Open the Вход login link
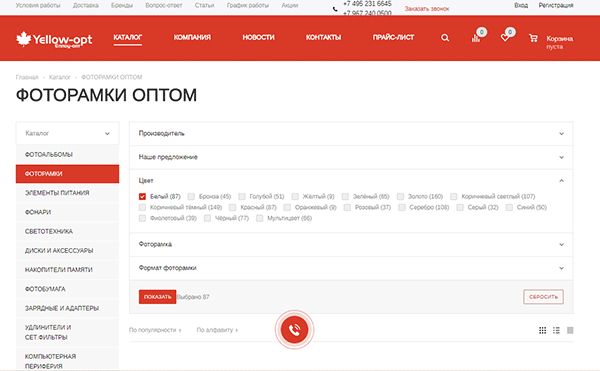Viewport: 600px width, 371px height. click(521, 5)
